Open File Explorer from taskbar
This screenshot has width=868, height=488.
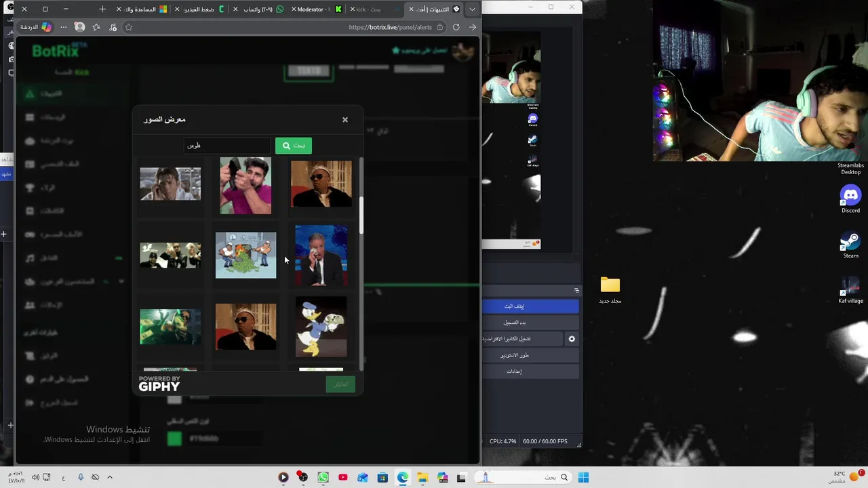click(x=422, y=477)
